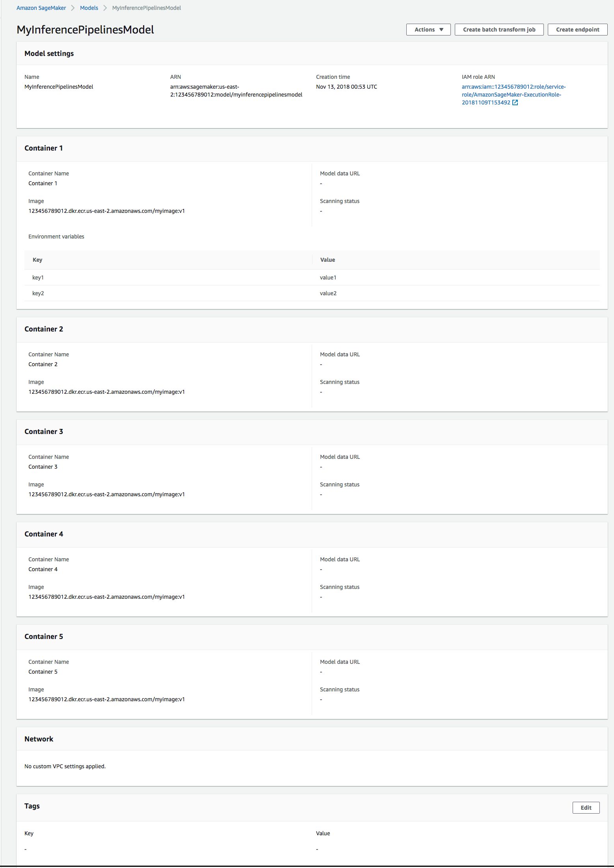Open the IAM role ARN external link icon
Screen dimensions: 614x868
click(x=515, y=102)
